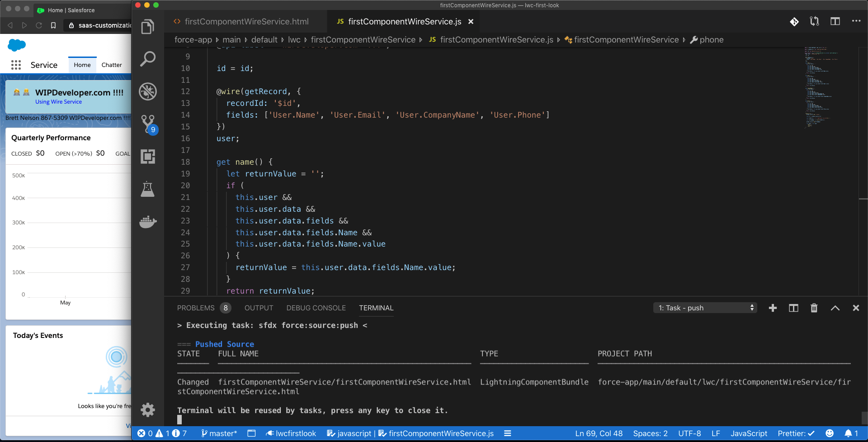Click the main breadcrumb folder
This screenshot has width=868, height=442.
coord(231,40)
